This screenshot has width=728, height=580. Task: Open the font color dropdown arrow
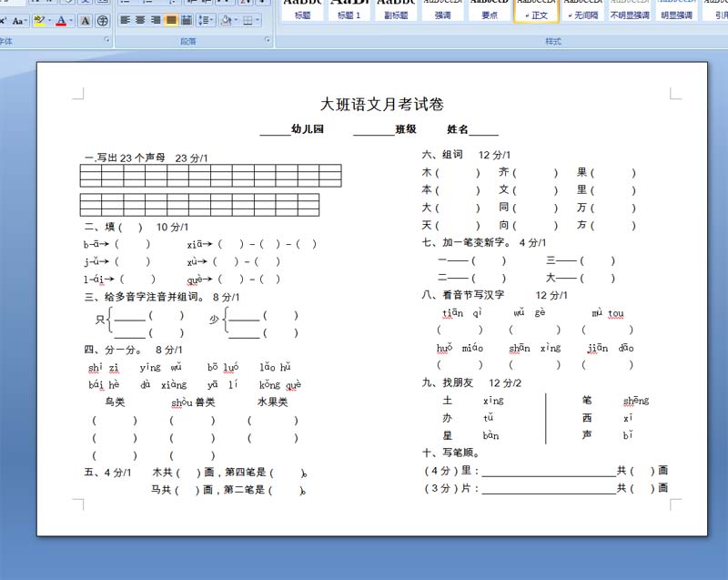[70, 21]
